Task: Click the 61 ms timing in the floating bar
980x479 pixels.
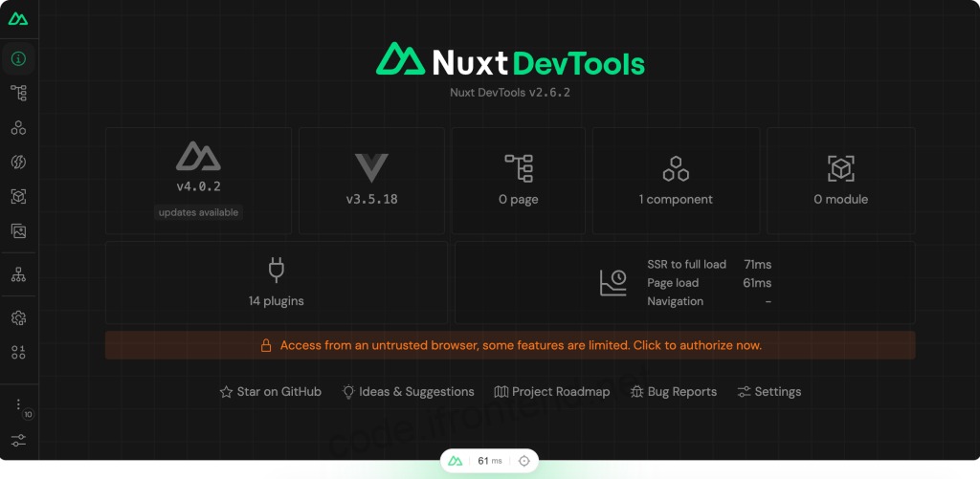Action: tap(490, 461)
